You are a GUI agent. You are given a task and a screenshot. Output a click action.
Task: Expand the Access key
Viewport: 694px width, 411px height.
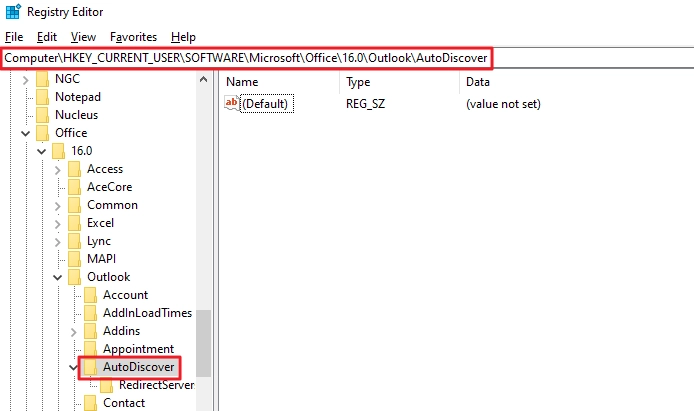coord(58,169)
